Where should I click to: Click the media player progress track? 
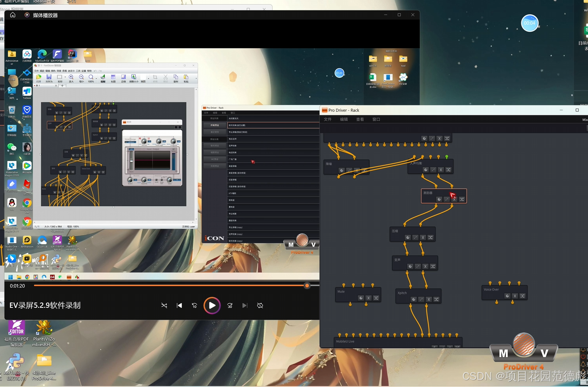177,285
